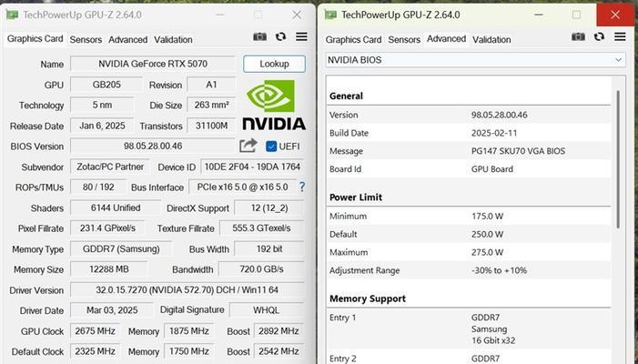Click the Driver Date field Mar 03, 2025

point(112,310)
